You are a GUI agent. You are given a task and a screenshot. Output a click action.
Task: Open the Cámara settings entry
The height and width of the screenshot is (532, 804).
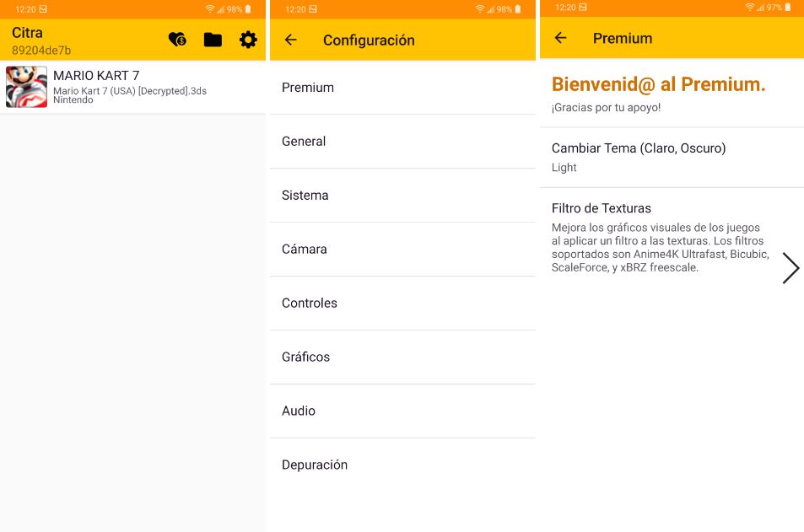(x=402, y=249)
